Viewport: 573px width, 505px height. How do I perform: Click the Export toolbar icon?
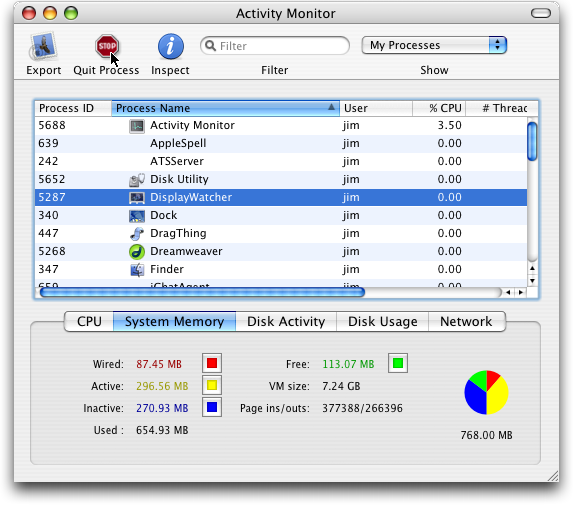coord(43,46)
